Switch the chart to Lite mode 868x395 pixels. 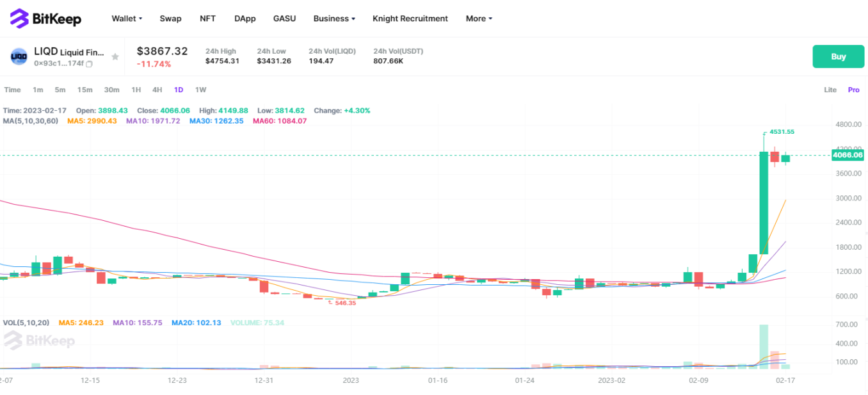pyautogui.click(x=830, y=90)
